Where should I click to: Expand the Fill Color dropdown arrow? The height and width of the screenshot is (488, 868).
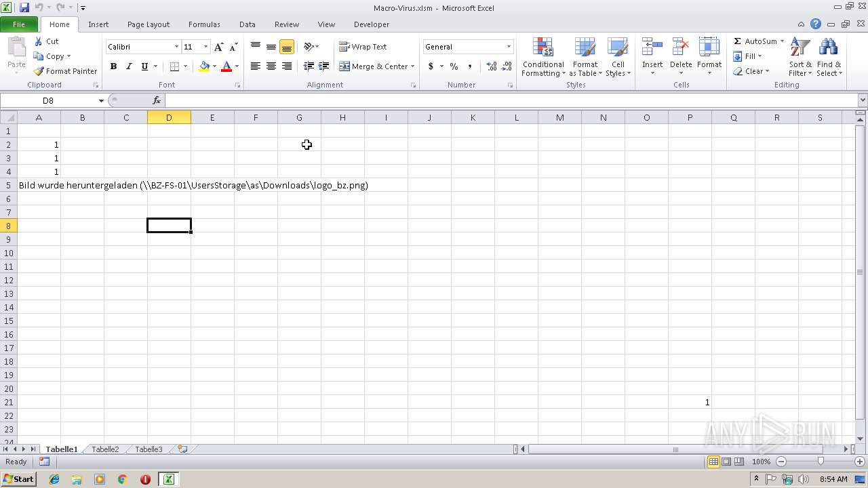click(x=214, y=66)
